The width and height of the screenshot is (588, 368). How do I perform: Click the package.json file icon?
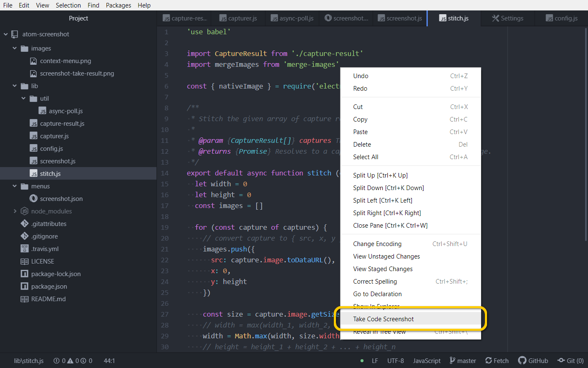pyautogui.click(x=25, y=287)
